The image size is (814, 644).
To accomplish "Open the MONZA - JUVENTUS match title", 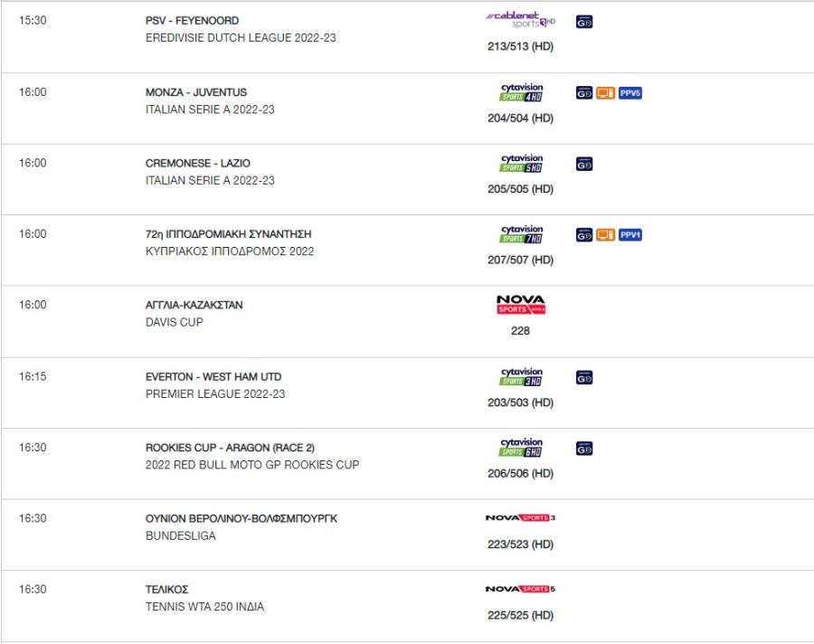I will (x=196, y=92).
